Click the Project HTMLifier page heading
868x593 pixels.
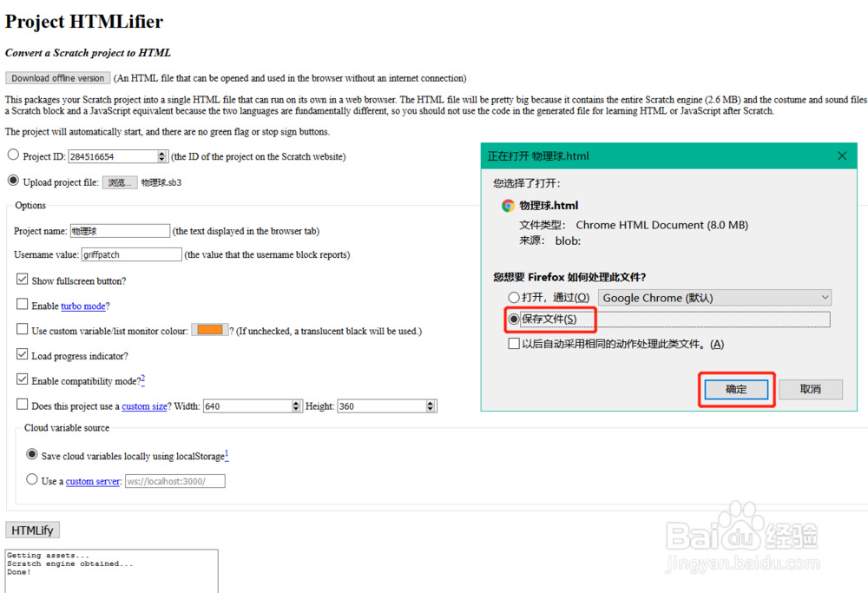click(x=84, y=22)
